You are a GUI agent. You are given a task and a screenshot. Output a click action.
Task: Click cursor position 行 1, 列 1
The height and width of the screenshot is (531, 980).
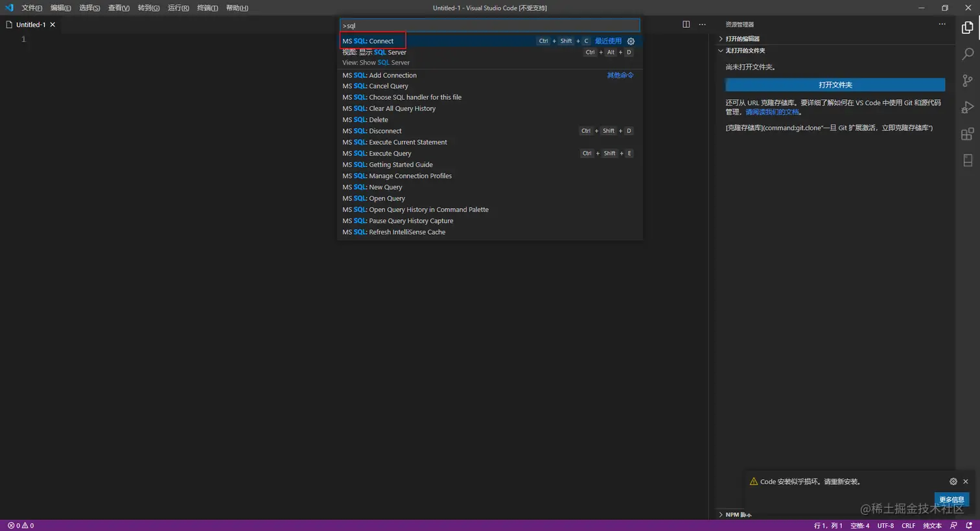pyautogui.click(x=828, y=526)
